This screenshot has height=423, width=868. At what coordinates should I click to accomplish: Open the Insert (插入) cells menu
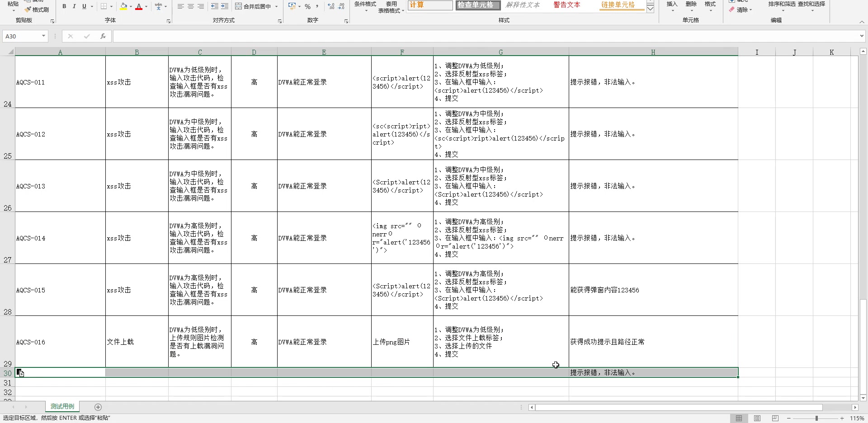tap(672, 6)
